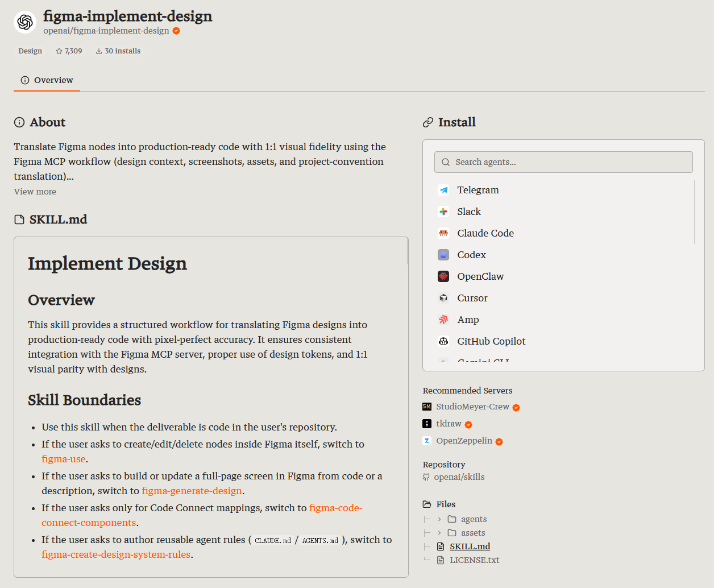This screenshot has height=588, width=714.
Task: Click the Amp icon
Action: click(x=443, y=320)
